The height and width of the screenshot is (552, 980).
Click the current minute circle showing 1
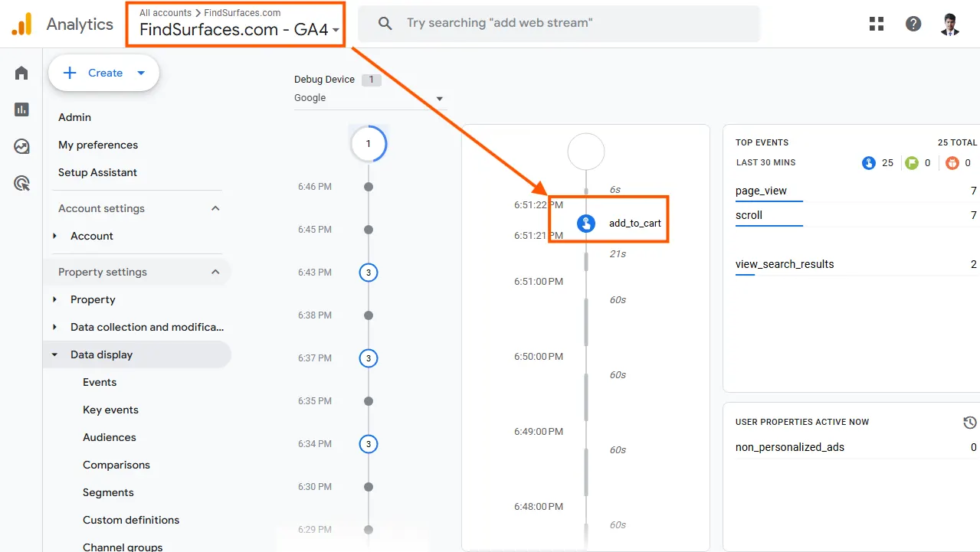[x=369, y=144]
